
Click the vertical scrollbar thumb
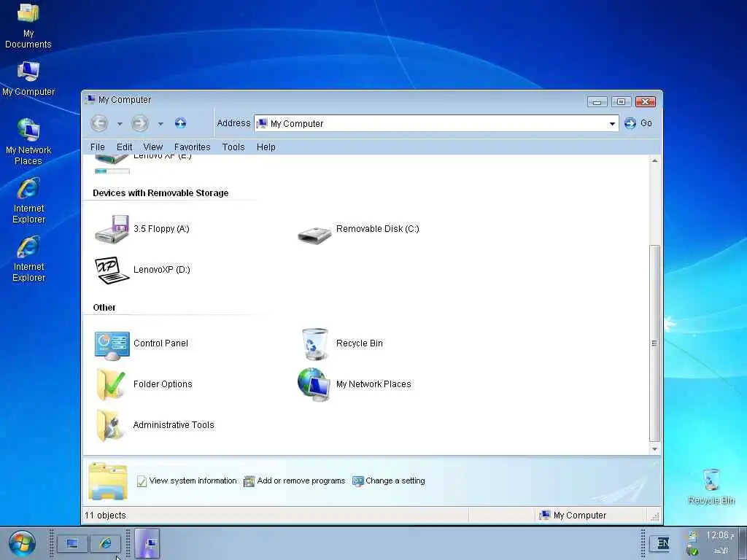pos(654,343)
